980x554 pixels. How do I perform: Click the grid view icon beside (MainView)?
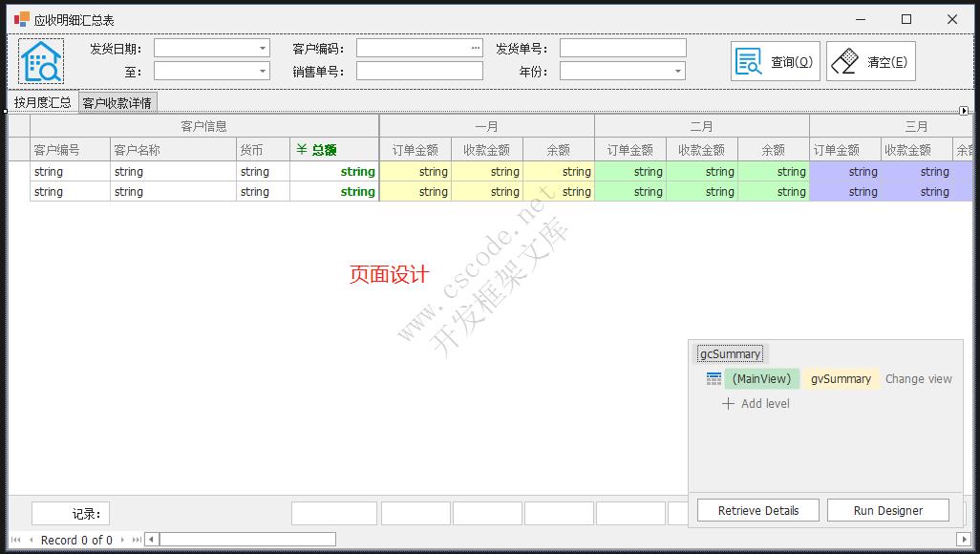pyautogui.click(x=713, y=378)
